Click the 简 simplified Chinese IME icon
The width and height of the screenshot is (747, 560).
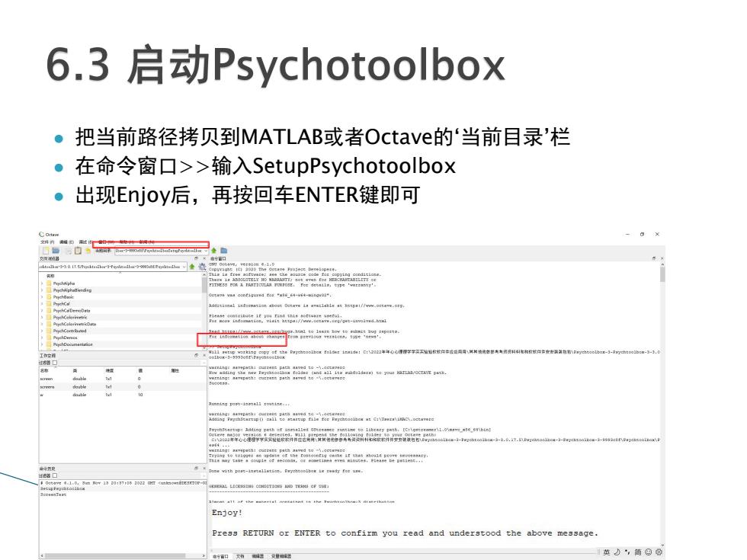[638, 552]
